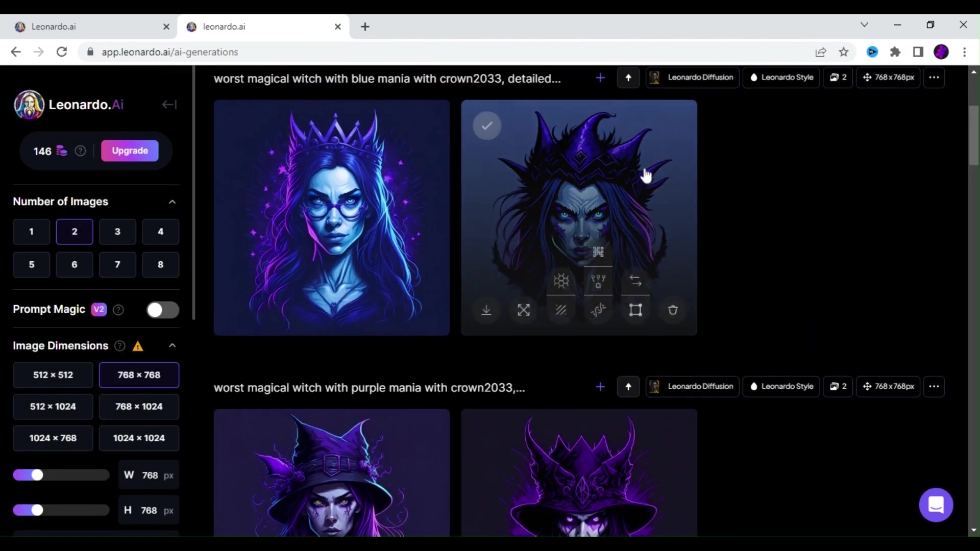
Task: Set number of images to 7
Action: click(x=117, y=264)
